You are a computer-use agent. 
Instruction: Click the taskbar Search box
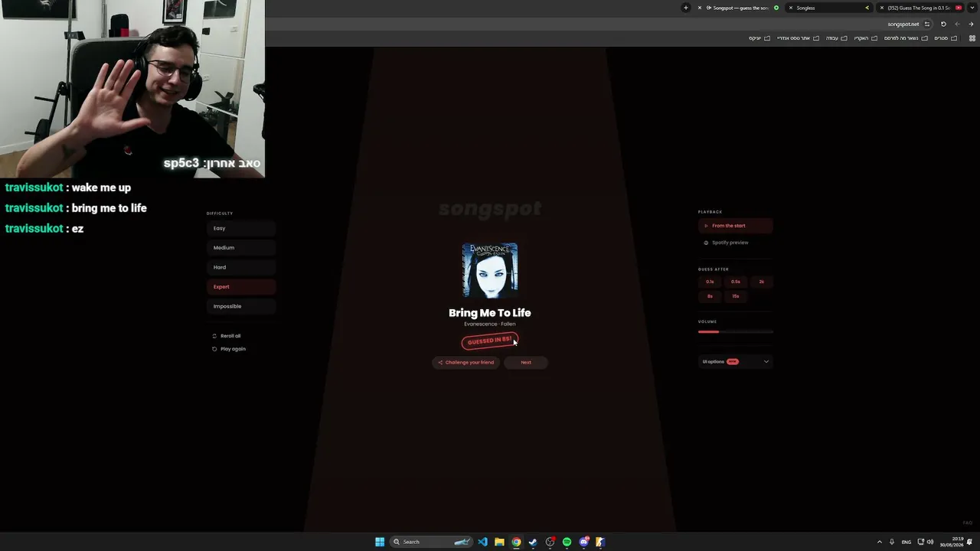(x=432, y=542)
